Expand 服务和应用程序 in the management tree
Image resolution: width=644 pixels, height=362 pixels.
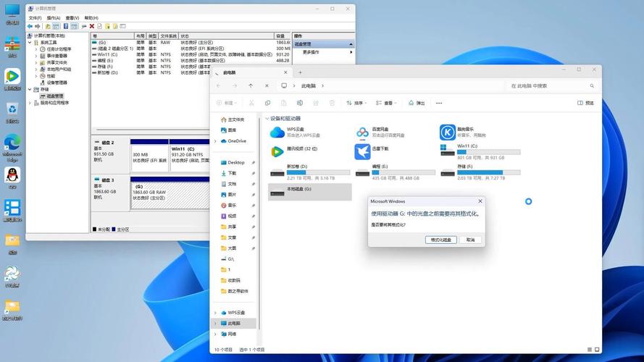tap(30, 103)
